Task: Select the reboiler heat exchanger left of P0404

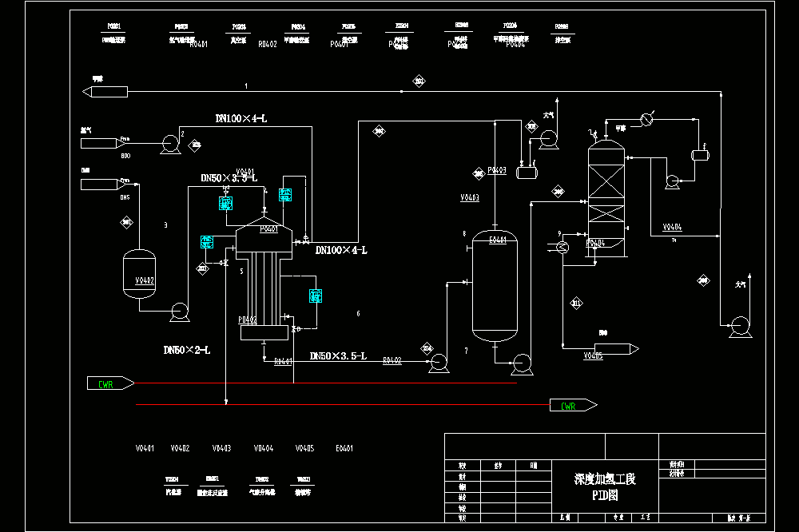Action: click(562, 248)
